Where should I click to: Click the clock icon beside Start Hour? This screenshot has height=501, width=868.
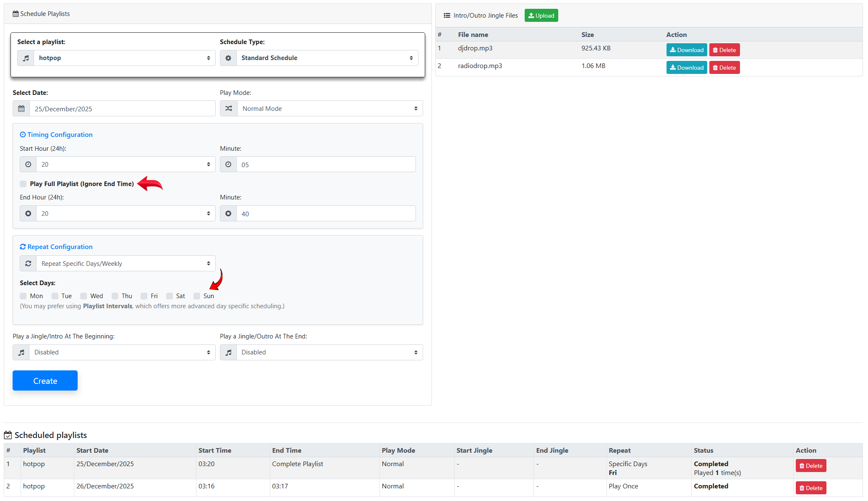[x=28, y=165]
